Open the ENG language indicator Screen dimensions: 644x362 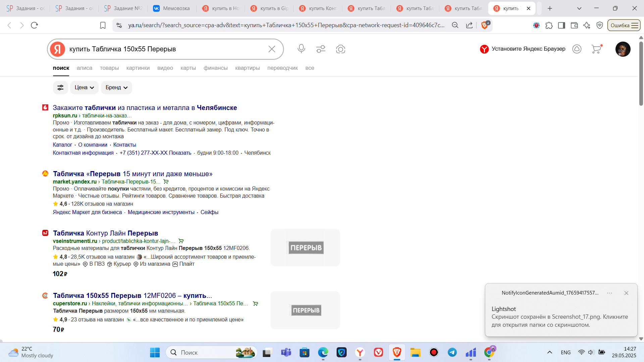[x=565, y=352]
